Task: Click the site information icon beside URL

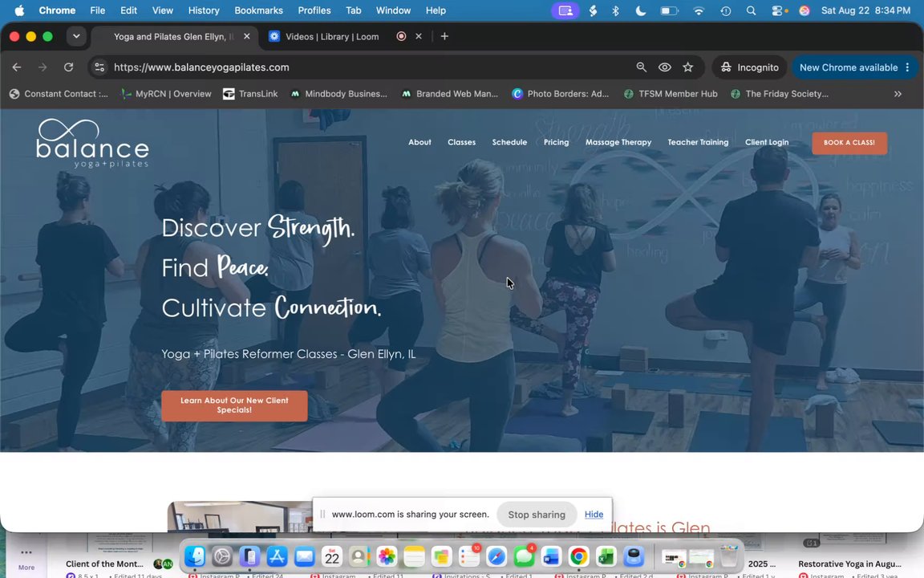Action: (x=99, y=67)
